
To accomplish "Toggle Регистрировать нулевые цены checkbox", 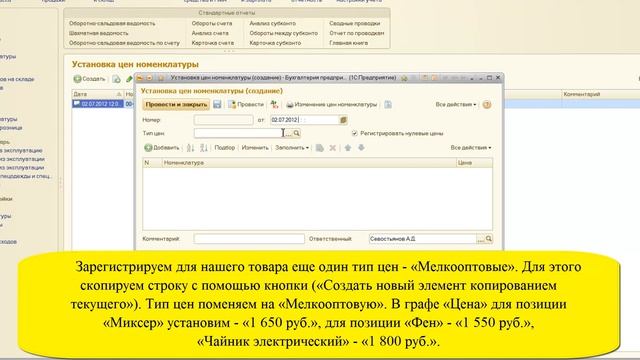I will (354, 133).
